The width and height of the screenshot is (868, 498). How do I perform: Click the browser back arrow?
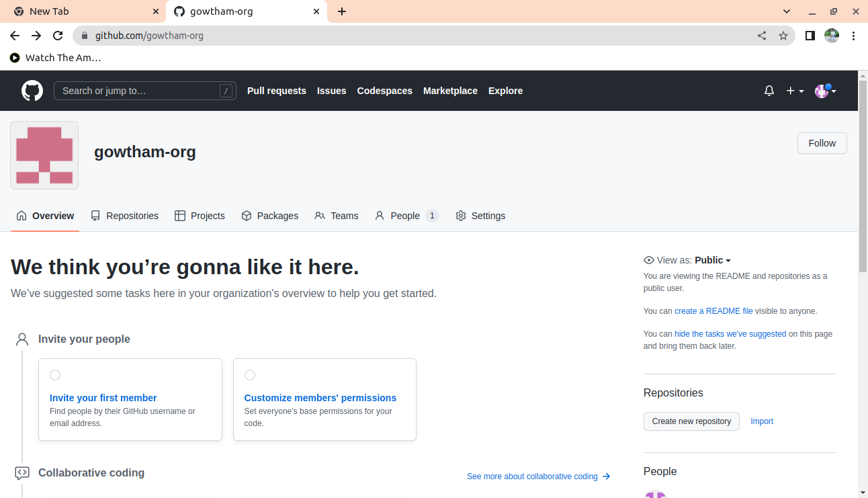coord(15,36)
